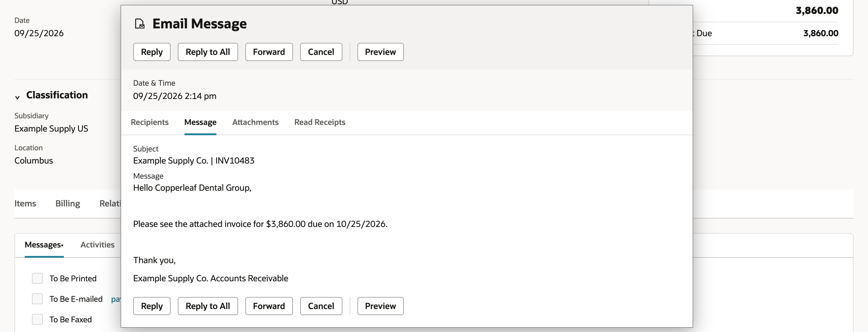The height and width of the screenshot is (332, 868).
Task: Open the Attachments tab
Action: [255, 122]
